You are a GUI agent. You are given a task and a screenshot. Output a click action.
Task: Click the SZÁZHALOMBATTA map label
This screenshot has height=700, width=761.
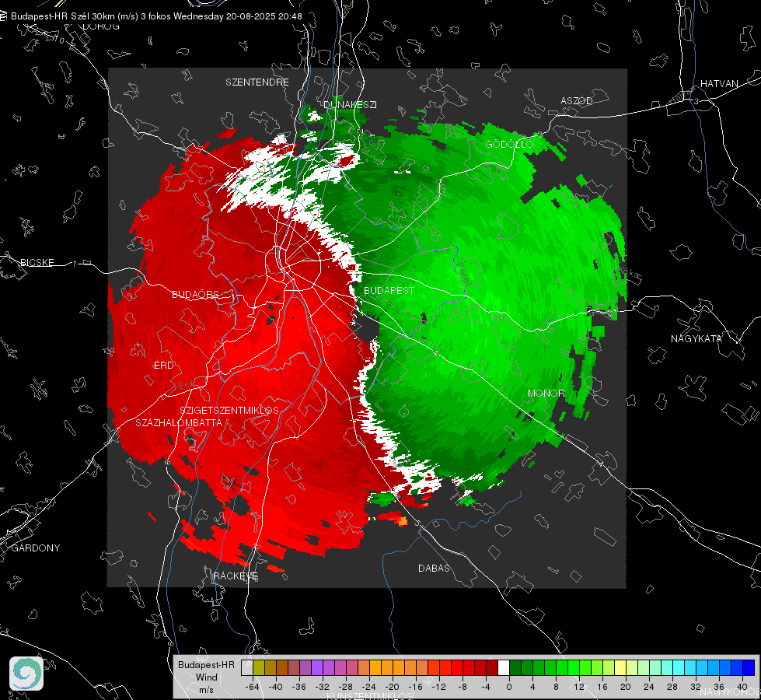tap(179, 422)
